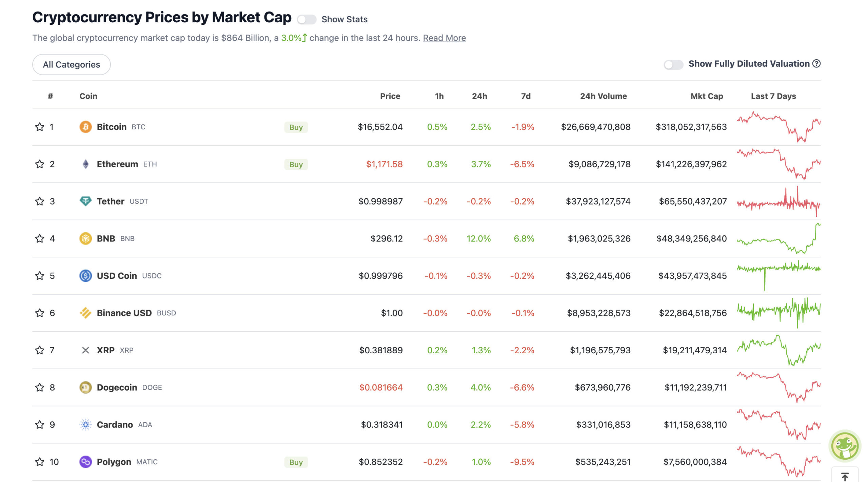Sort by 24h change column
Image resolution: width=868 pixels, height=482 pixels.
pyautogui.click(x=479, y=96)
